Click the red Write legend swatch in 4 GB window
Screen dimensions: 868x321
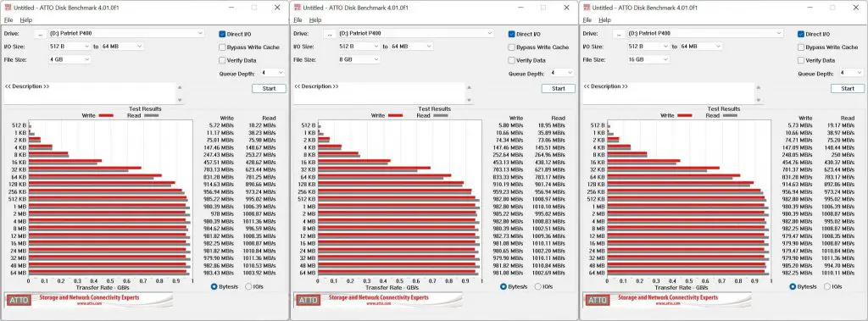click(x=106, y=116)
